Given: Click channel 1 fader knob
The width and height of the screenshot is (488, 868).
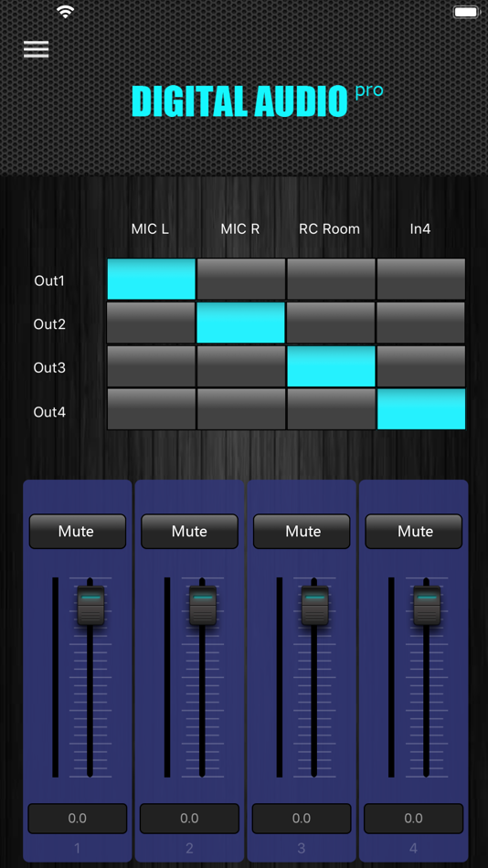Looking at the screenshot, I should click(x=90, y=606).
